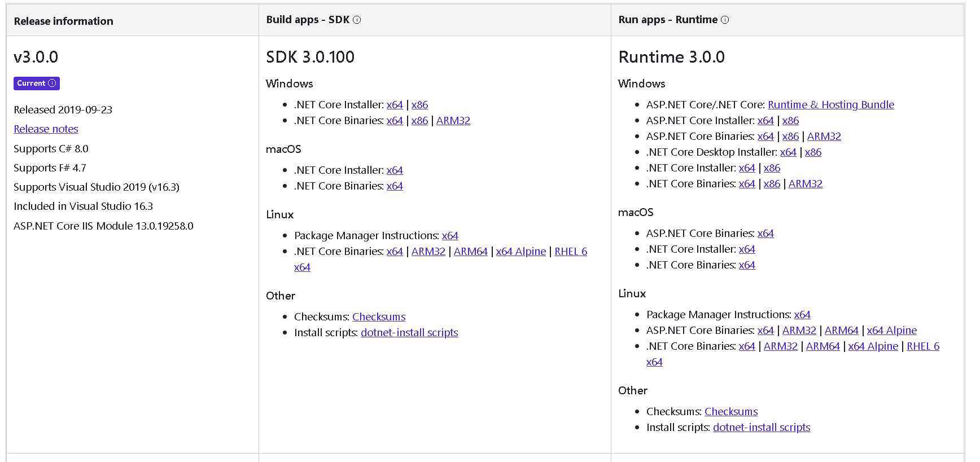The height and width of the screenshot is (462, 980).
Task: Download SDK macOS .NET Core Installer x64
Action: point(395,170)
